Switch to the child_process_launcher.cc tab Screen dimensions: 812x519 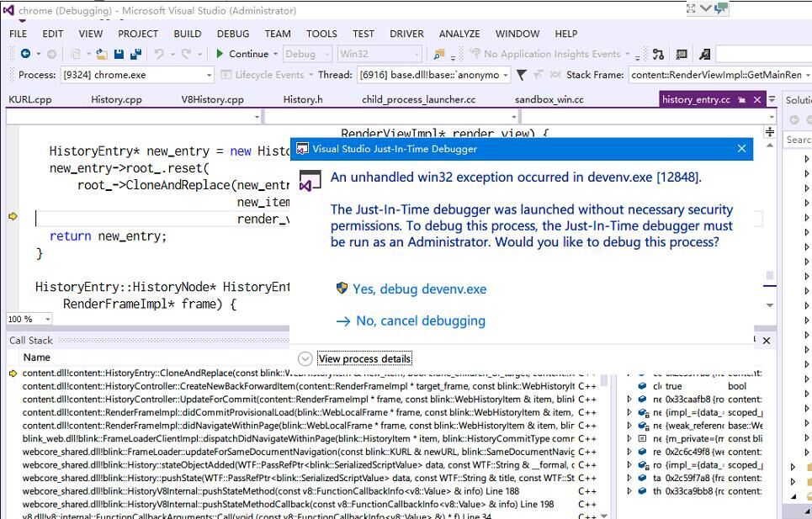point(418,100)
